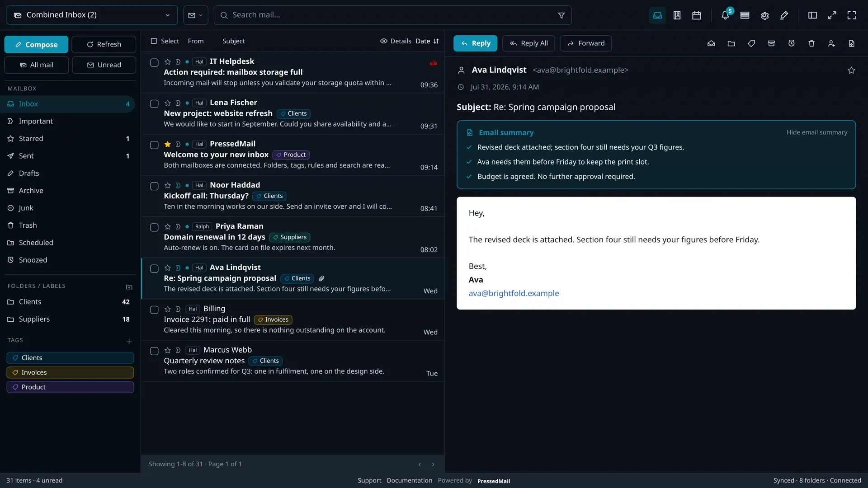Refresh the mailbox

pyautogui.click(x=104, y=44)
